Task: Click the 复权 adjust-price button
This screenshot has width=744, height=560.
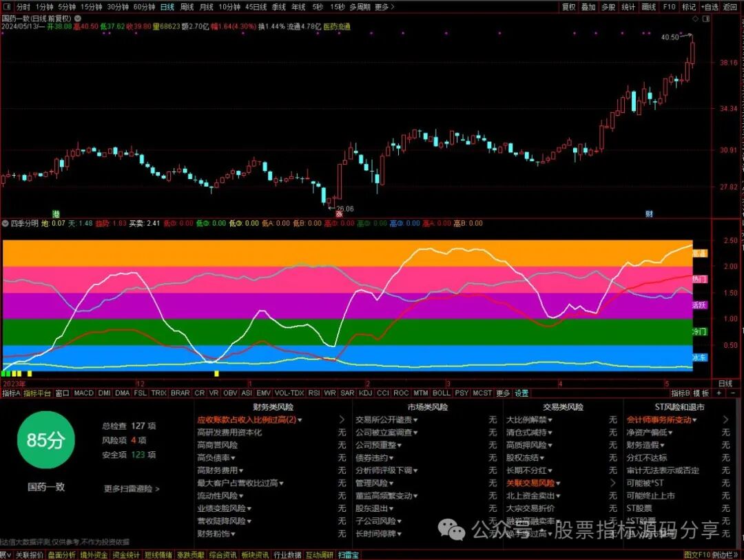Action: [568, 7]
